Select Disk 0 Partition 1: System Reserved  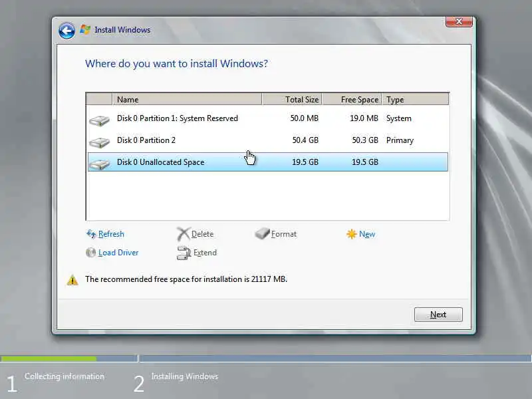268,118
